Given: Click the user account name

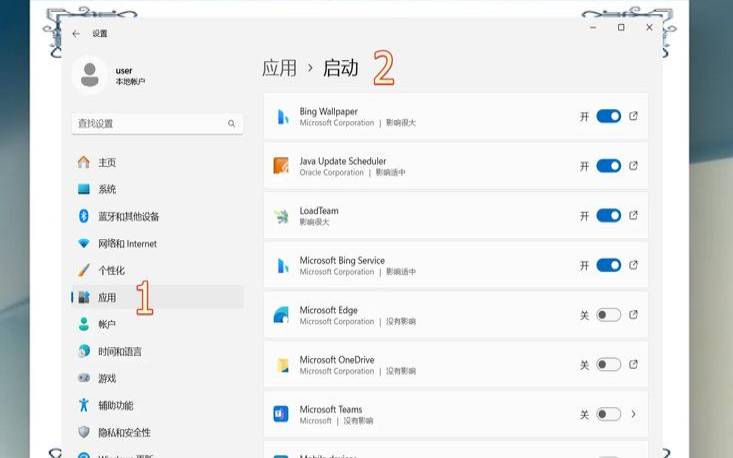Looking at the screenshot, I should tap(124, 71).
